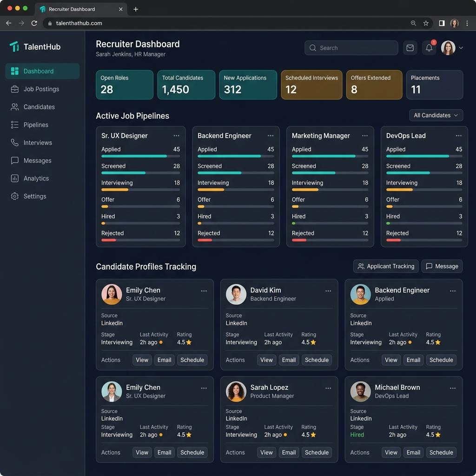Open more options on Sarah Lopez card
The width and height of the screenshot is (476, 476).
point(328,388)
